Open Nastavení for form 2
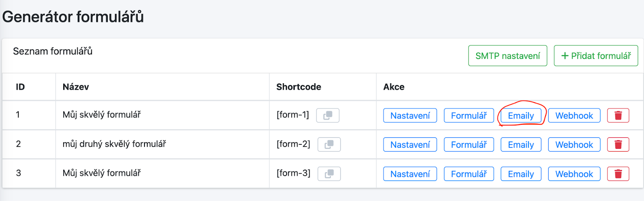Image resolution: width=644 pixels, height=201 pixels. [410, 144]
